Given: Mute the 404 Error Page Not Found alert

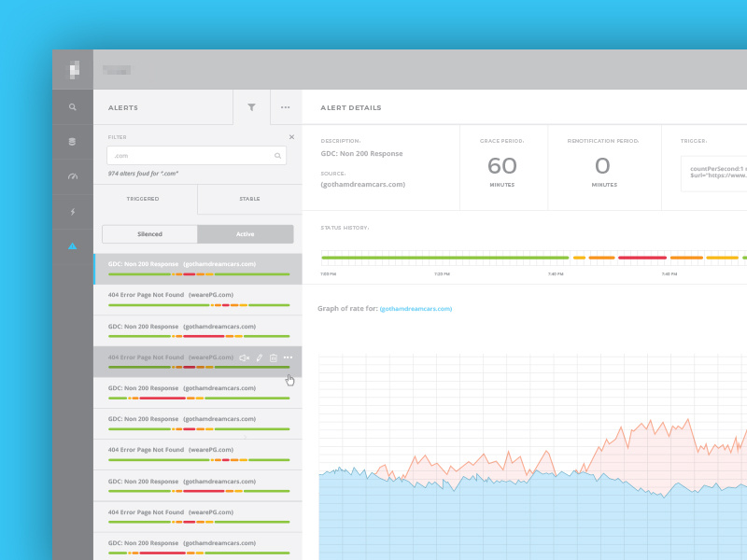Looking at the screenshot, I should pyautogui.click(x=244, y=358).
